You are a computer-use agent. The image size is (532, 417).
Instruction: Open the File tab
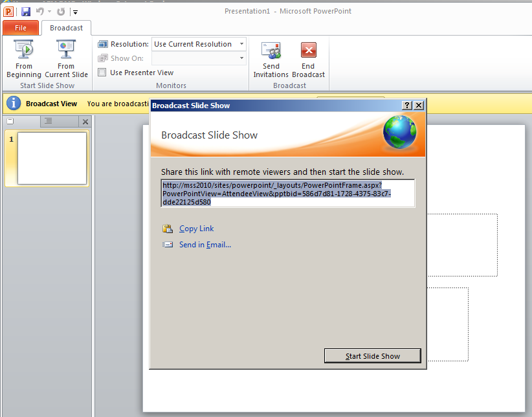pos(21,28)
